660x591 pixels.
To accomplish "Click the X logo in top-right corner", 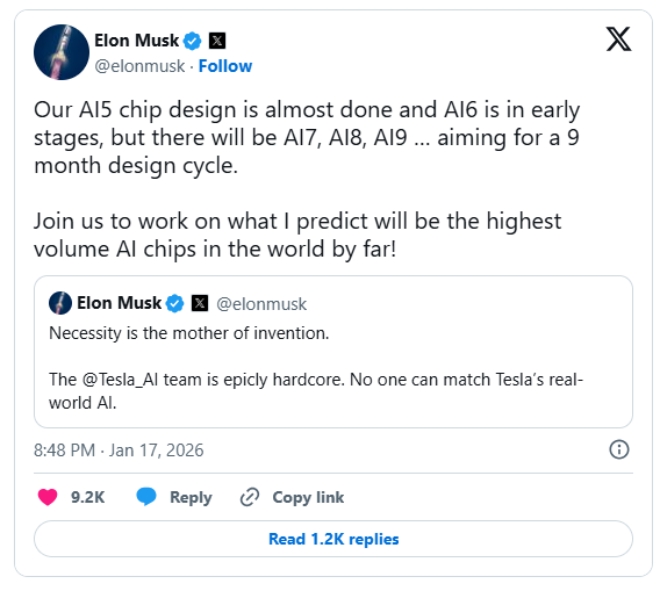I will point(619,40).
